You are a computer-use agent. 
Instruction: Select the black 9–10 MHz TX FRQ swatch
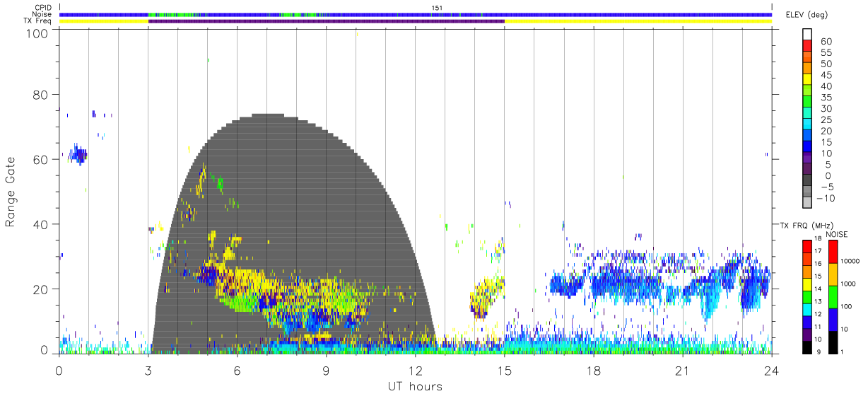pyautogui.click(x=808, y=347)
